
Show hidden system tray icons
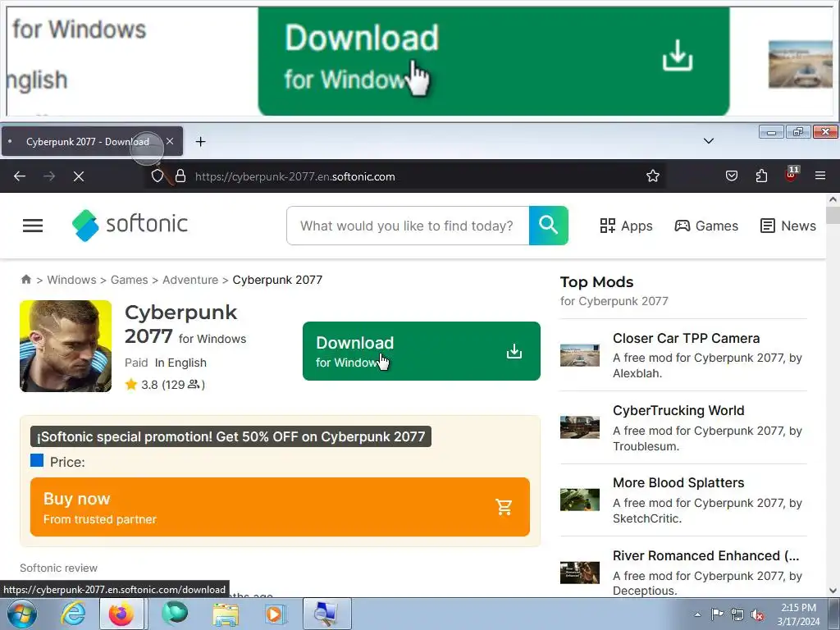(697, 614)
